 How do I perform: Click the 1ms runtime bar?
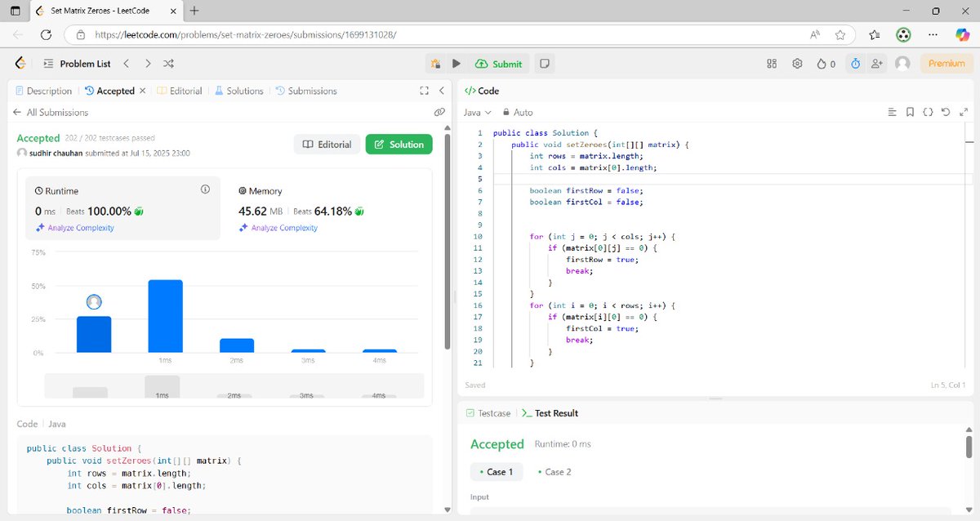point(165,316)
